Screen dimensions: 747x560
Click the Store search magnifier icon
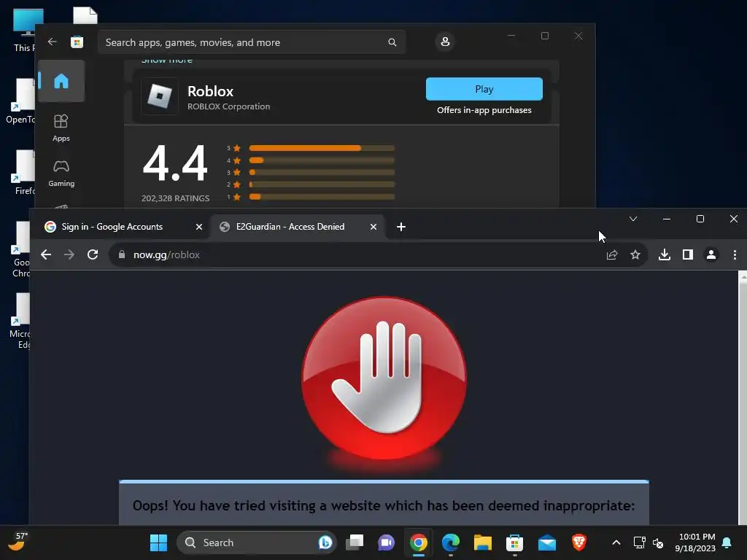(392, 42)
